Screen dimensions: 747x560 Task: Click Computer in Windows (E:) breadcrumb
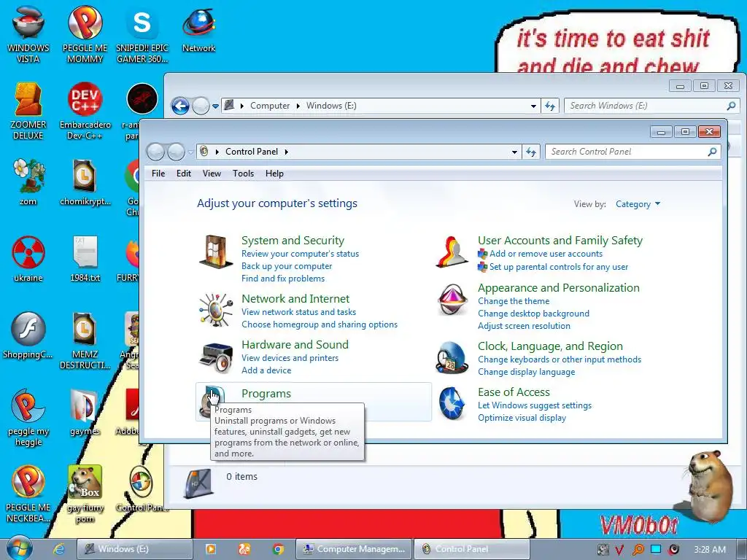click(270, 106)
